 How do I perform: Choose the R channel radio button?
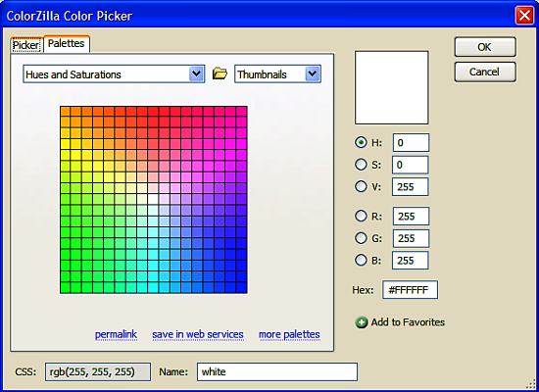pos(361,216)
